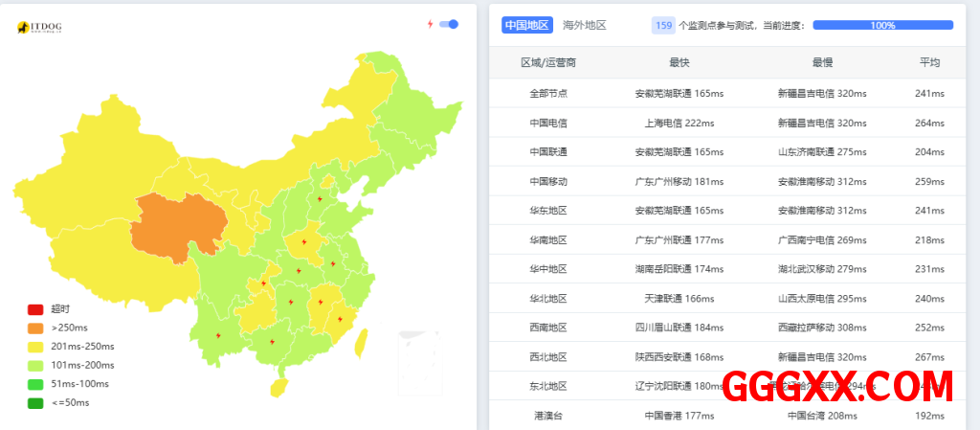
Task: Click the lightning marker in Yunnan province
Action: (219, 335)
